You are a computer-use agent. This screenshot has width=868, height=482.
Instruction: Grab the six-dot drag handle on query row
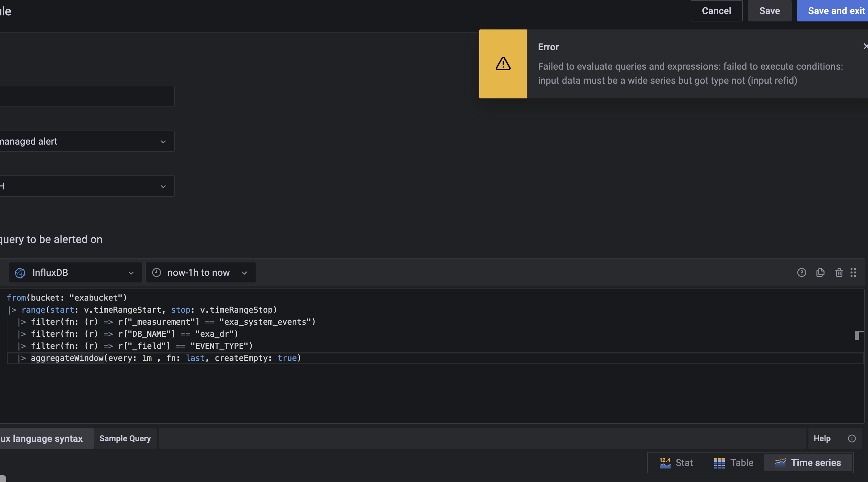[x=854, y=273]
